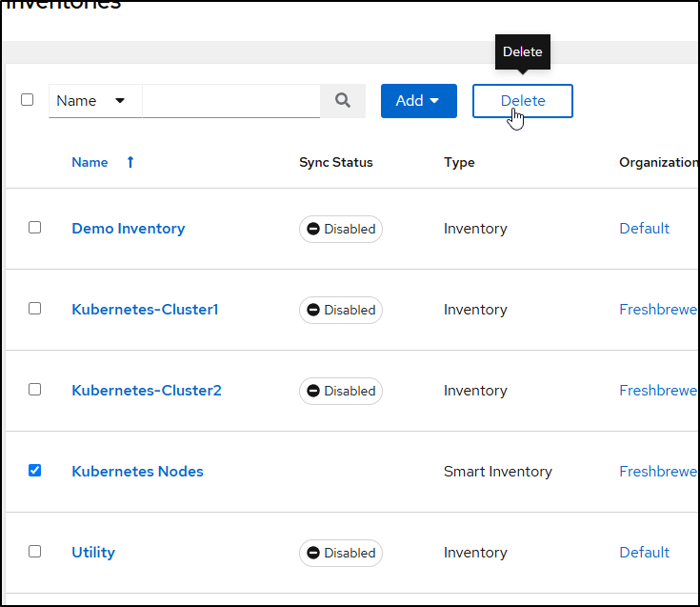
Task: Open the Kubernetes-Cluster1 inventory link
Action: point(145,309)
